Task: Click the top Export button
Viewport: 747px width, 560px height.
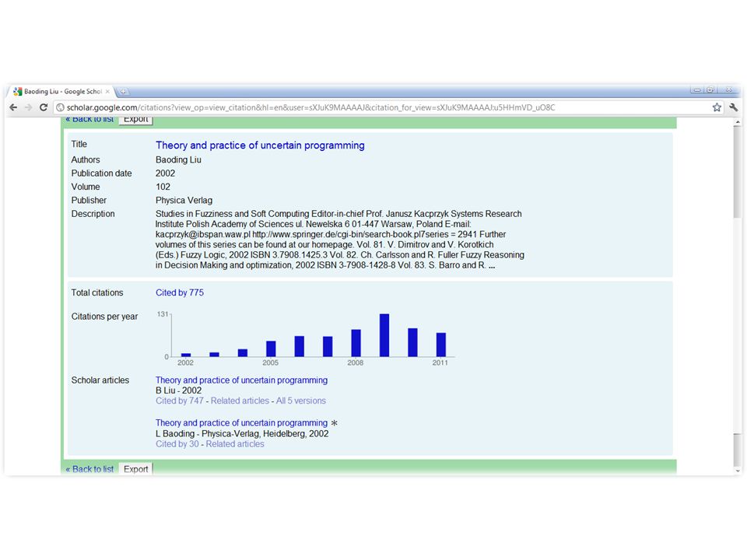Action: click(x=135, y=120)
